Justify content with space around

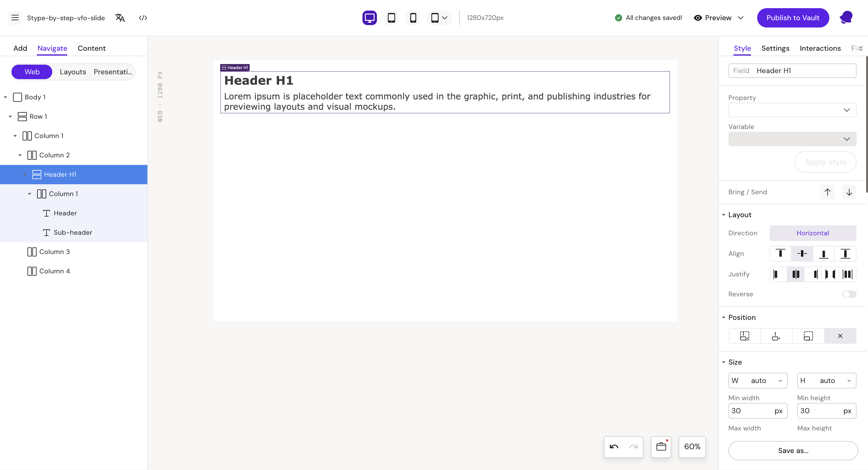[x=847, y=274]
